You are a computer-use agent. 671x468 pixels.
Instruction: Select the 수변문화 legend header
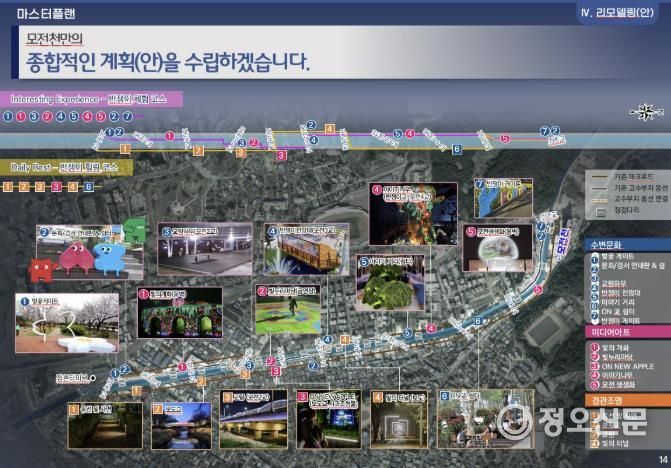627,245
